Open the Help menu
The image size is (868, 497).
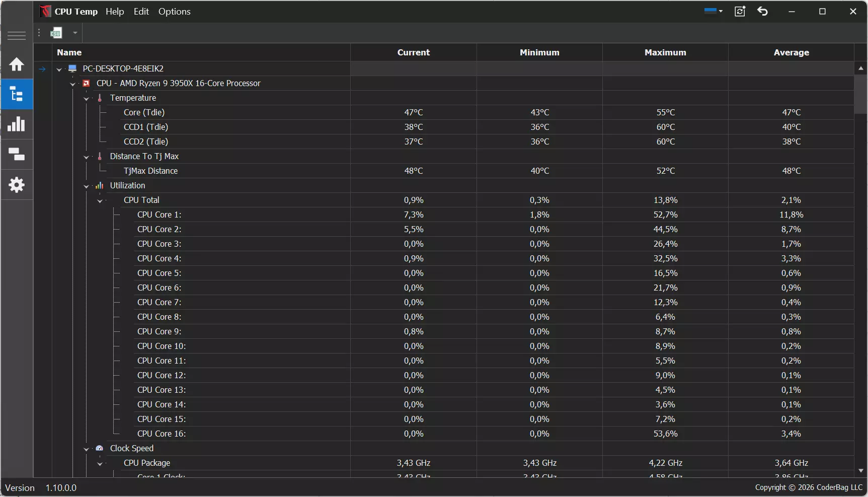(115, 12)
